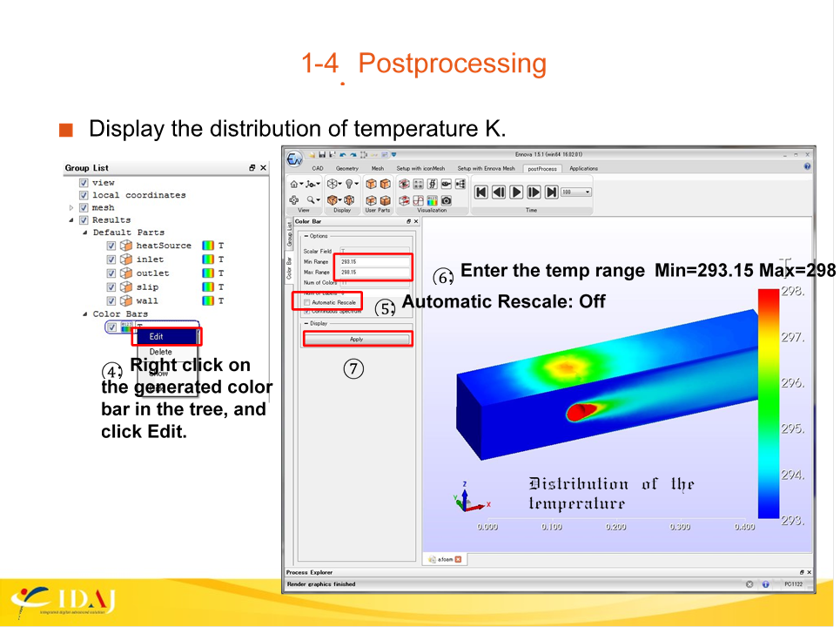Viewport: 840px width, 627px height.
Task: Click the color bar icon in Visualization
Action: tap(432, 200)
